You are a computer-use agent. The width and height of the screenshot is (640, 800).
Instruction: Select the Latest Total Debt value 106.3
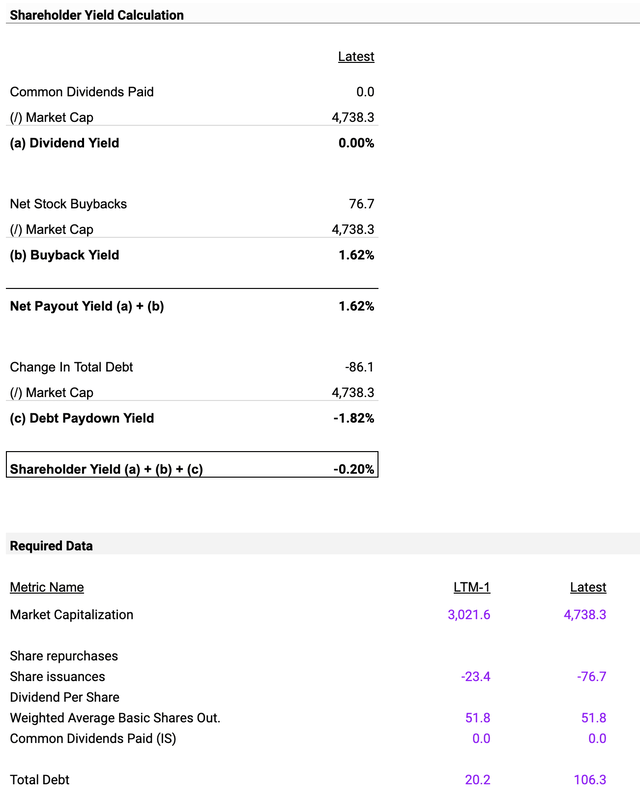tap(588, 779)
